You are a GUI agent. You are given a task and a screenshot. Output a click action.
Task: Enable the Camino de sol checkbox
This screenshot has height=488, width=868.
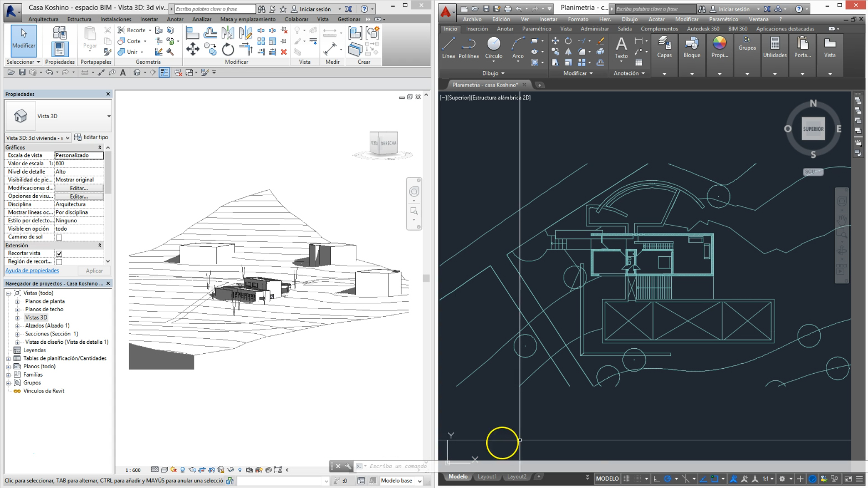point(59,237)
